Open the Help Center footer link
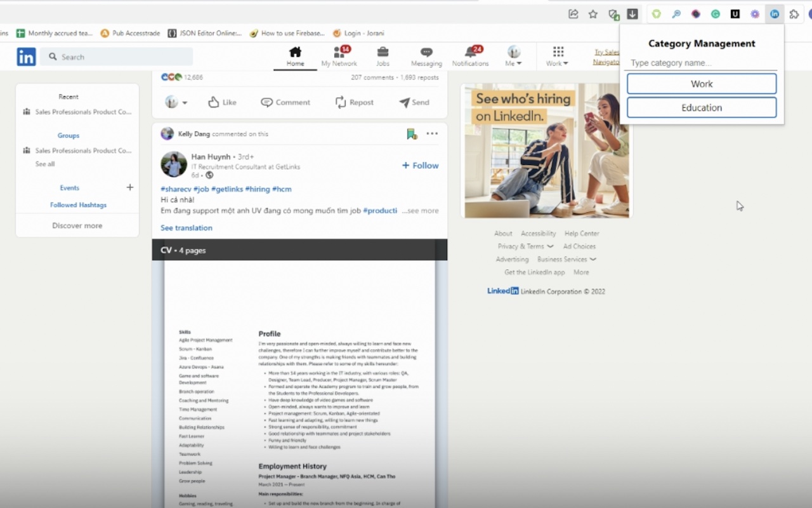The width and height of the screenshot is (812, 508). pyautogui.click(x=582, y=234)
